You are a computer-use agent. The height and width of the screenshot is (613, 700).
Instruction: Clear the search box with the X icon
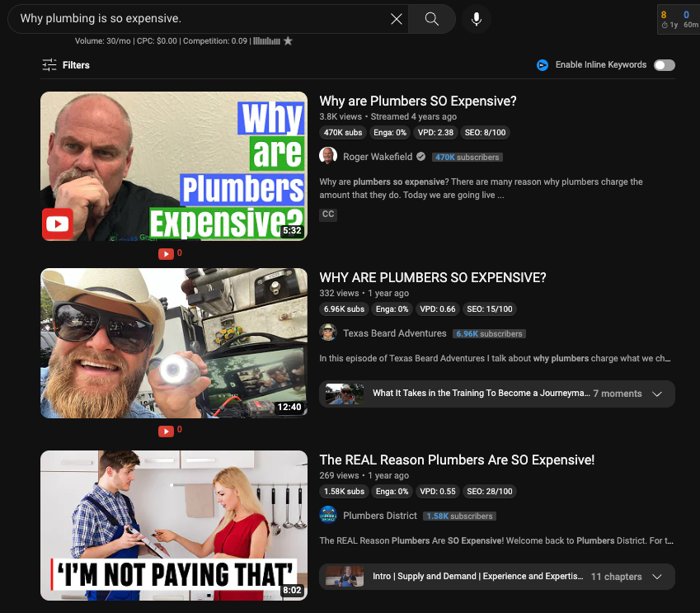(397, 19)
